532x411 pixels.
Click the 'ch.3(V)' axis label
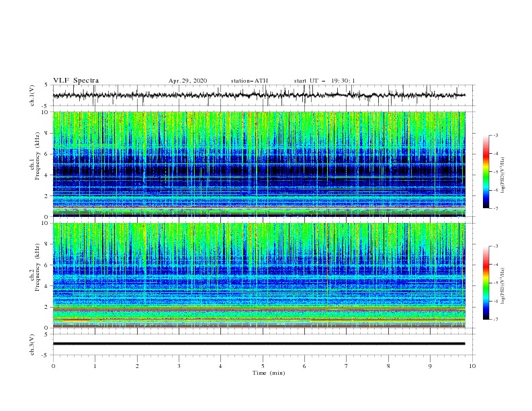32,345
